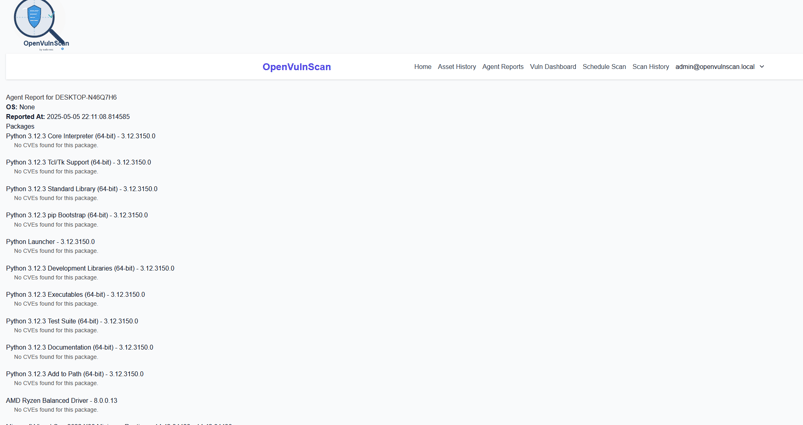Open Scan History in the navbar
The width and height of the screenshot is (803, 425).
click(x=650, y=67)
